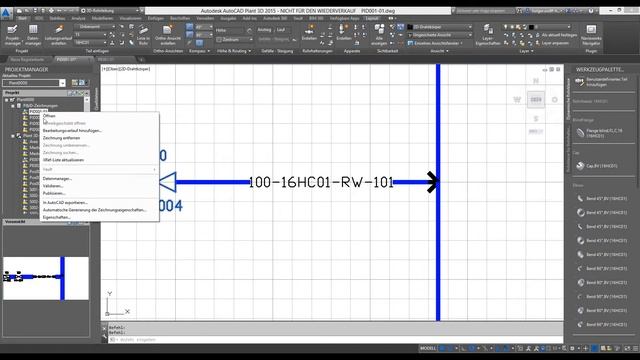Select the Linie in Rohr tool
The image size is (640, 360).
coord(143,34)
